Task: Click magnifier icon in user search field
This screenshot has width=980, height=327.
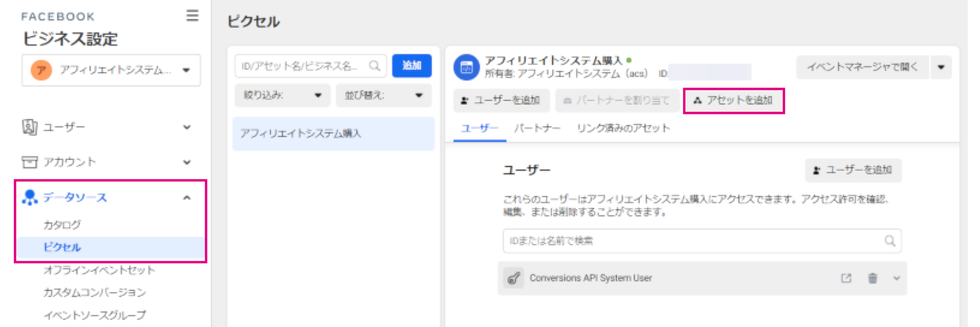Action: [890, 241]
